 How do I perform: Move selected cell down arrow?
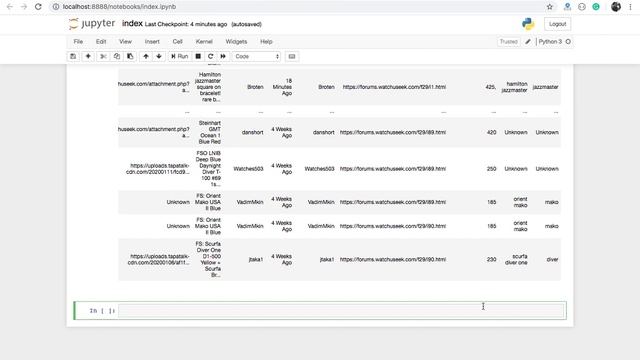pos(159,56)
